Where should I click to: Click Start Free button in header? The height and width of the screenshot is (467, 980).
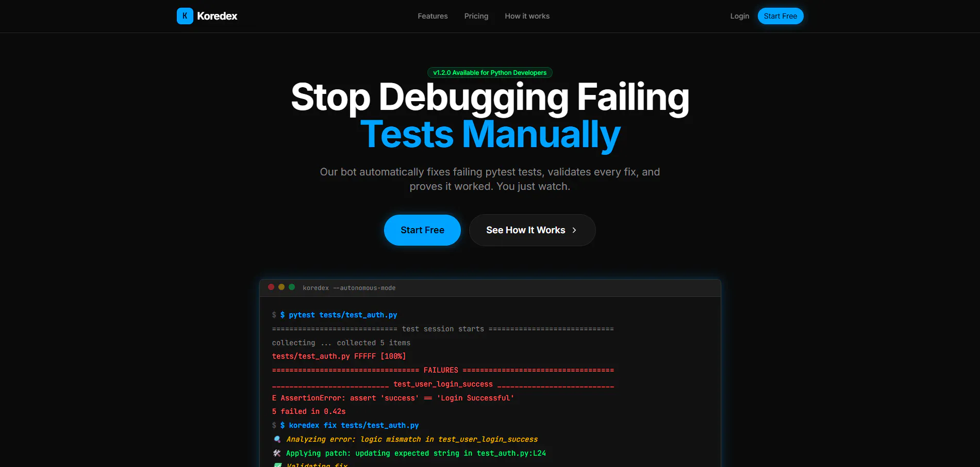click(780, 16)
